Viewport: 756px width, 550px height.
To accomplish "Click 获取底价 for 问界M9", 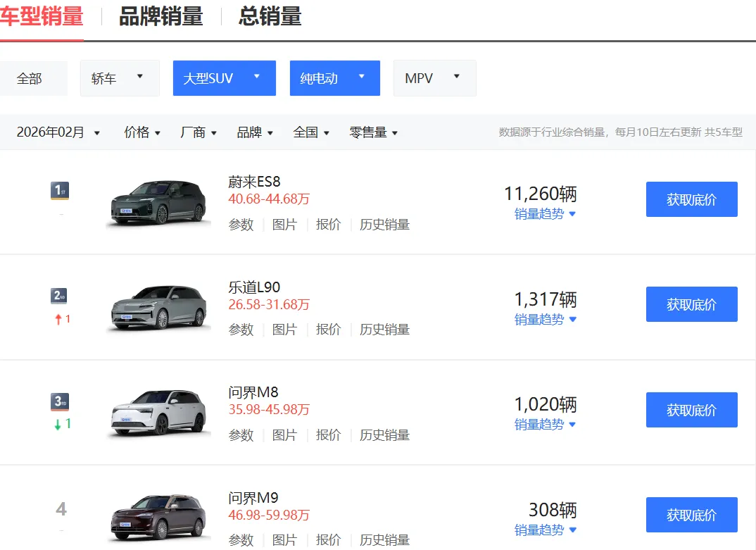I will point(692,515).
